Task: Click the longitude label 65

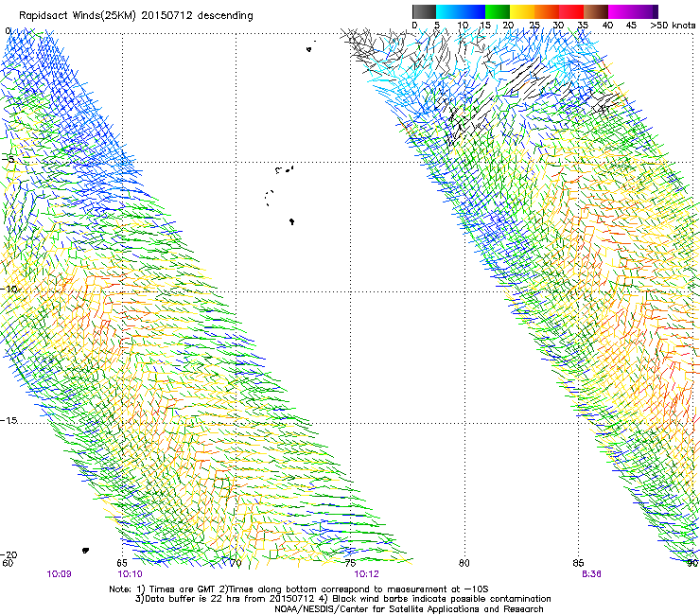Action: tap(122, 563)
